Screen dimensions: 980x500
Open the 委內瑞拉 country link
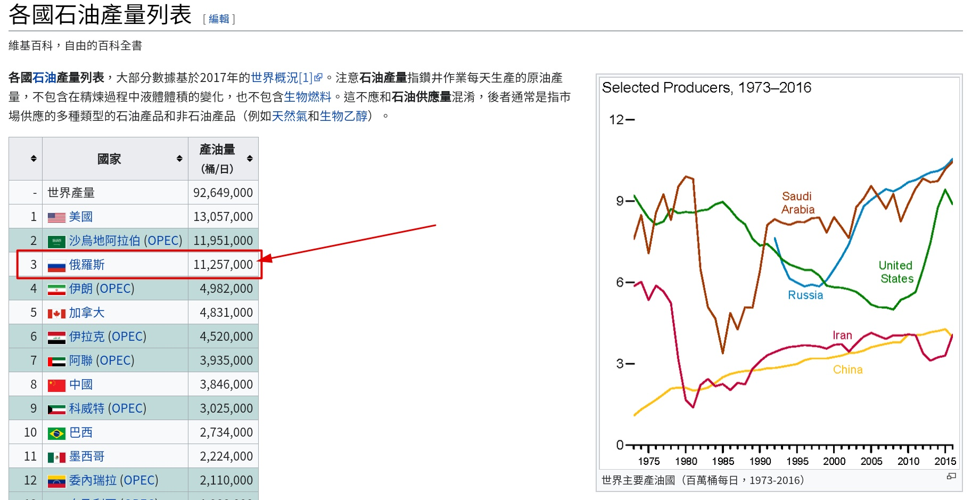click(x=93, y=480)
